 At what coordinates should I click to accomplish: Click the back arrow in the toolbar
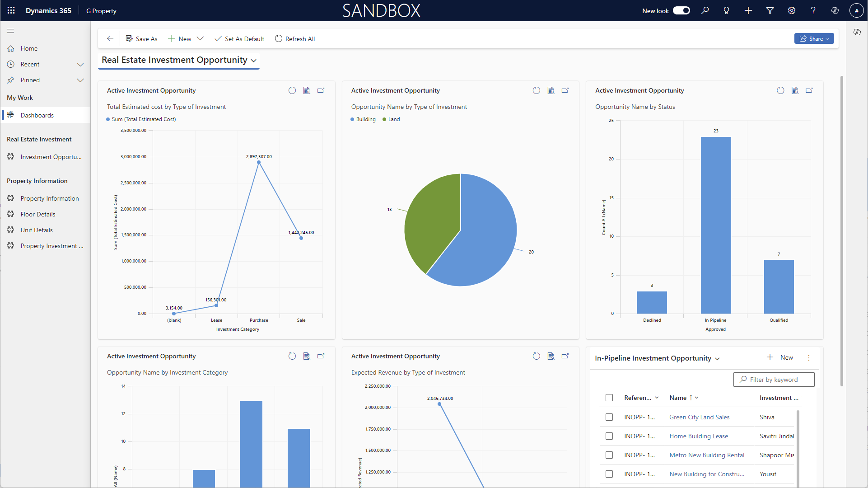[110, 39]
